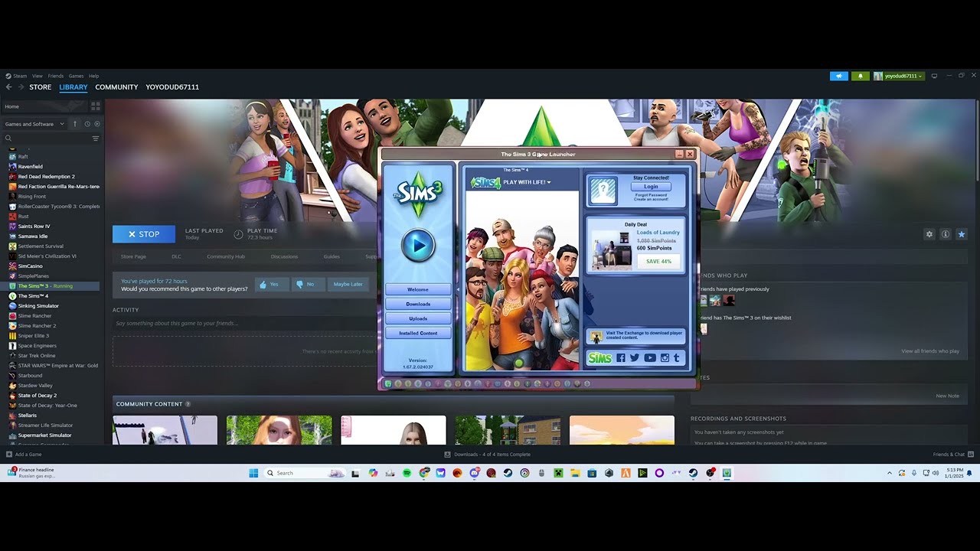Click Maybe Later on the recommendation prompt
Image resolution: width=980 pixels, height=551 pixels.
[x=348, y=284]
